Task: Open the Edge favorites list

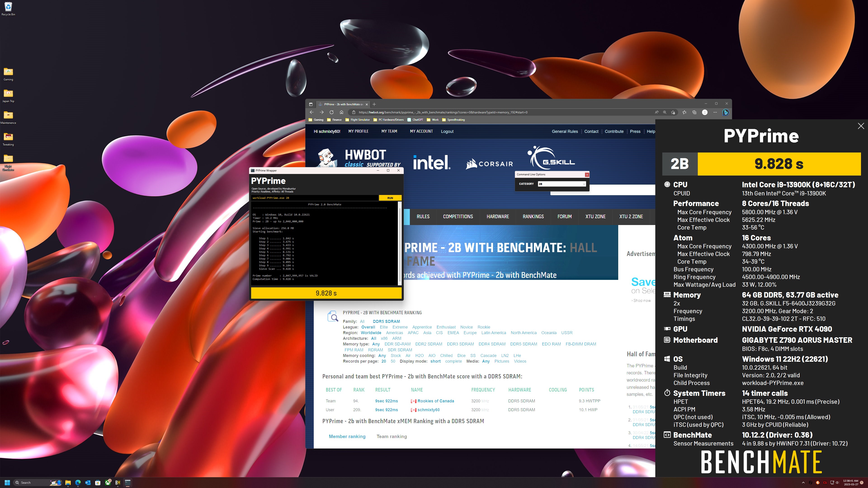Action: (x=684, y=112)
